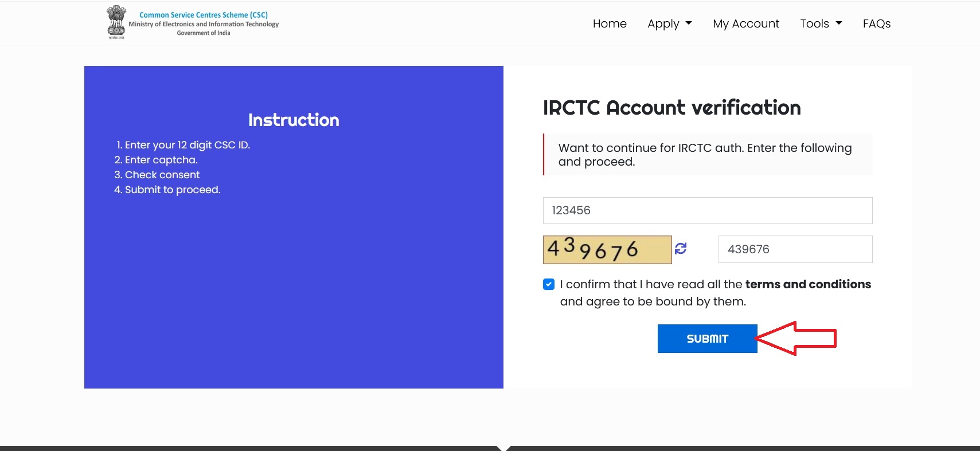980x451 pixels.
Task: Reload the captcha image with the refresh symbol
Action: tap(680, 249)
